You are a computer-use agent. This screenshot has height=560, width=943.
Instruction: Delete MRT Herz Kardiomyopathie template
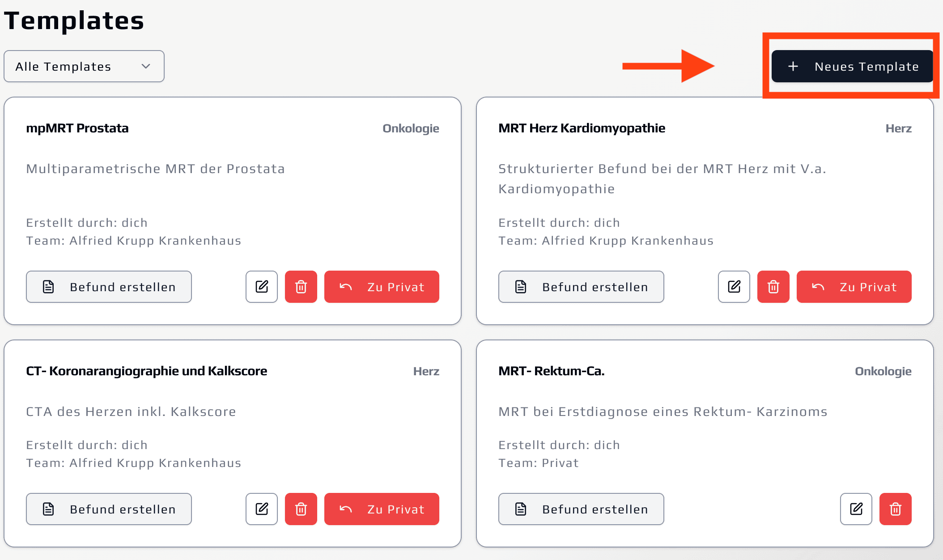tap(773, 287)
